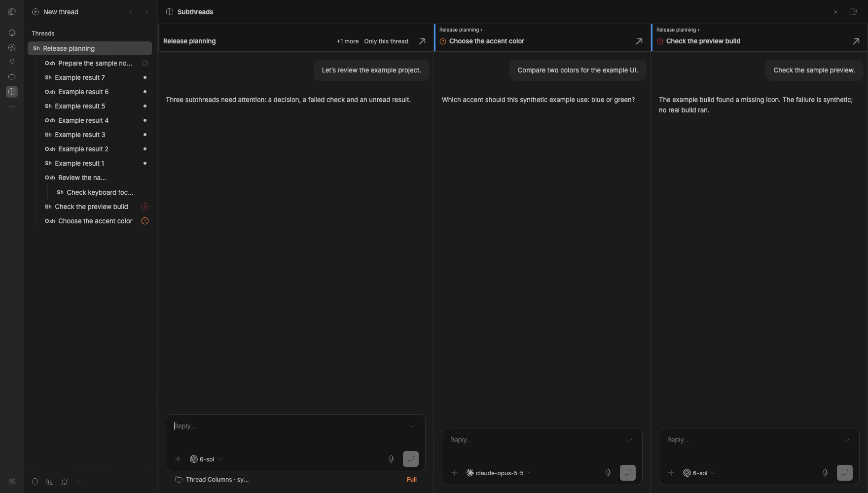The image size is (868, 493).
Task: Focus the Reply field in preview build column
Action: coord(752,440)
